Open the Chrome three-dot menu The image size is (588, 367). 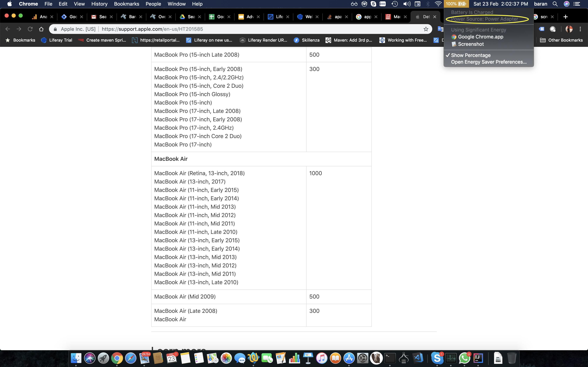[x=580, y=29]
